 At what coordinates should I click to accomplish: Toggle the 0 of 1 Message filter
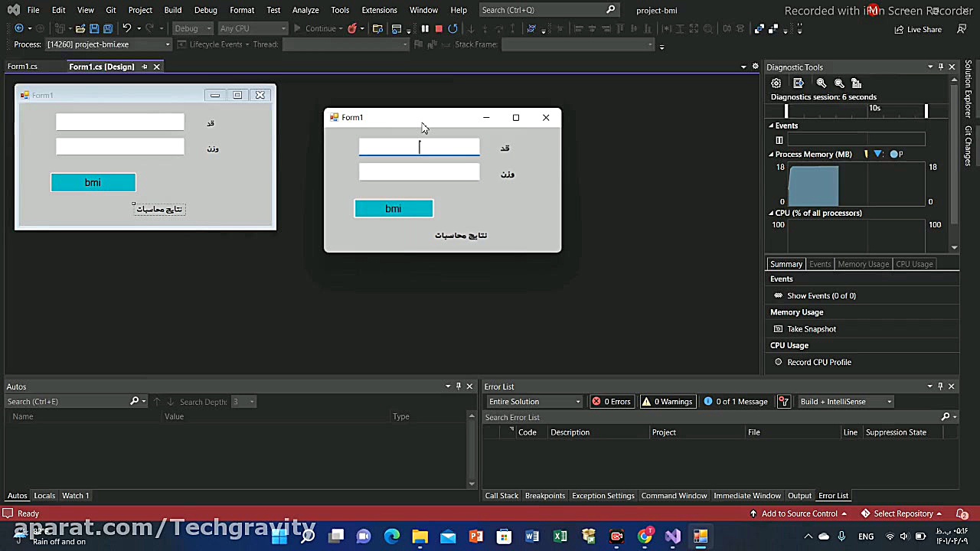736,402
